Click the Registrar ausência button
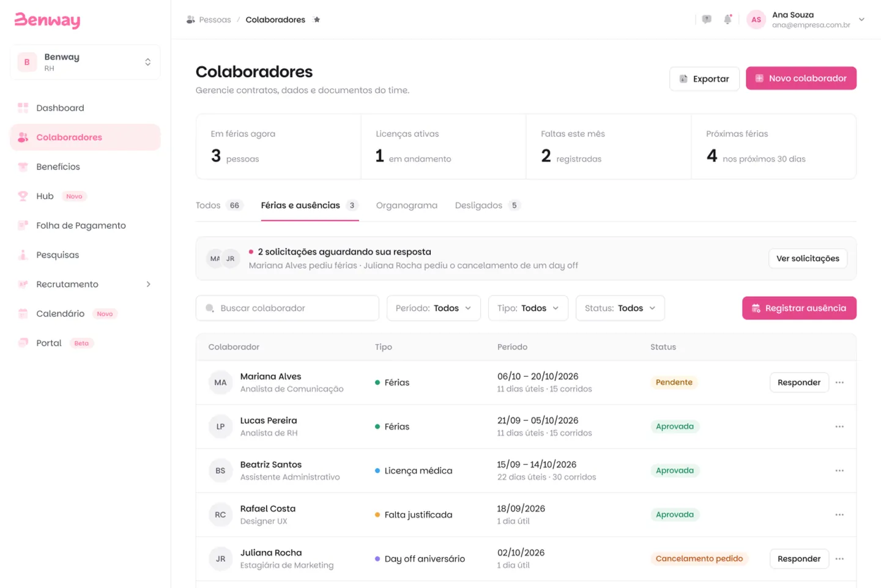Viewport: 881px width, 588px height. tap(799, 308)
